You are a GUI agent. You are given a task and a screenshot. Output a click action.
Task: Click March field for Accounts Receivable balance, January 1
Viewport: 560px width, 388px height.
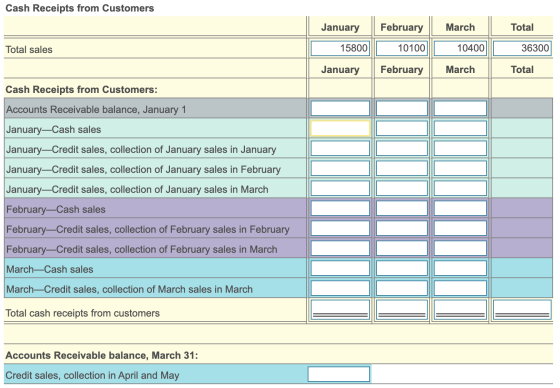click(x=460, y=108)
